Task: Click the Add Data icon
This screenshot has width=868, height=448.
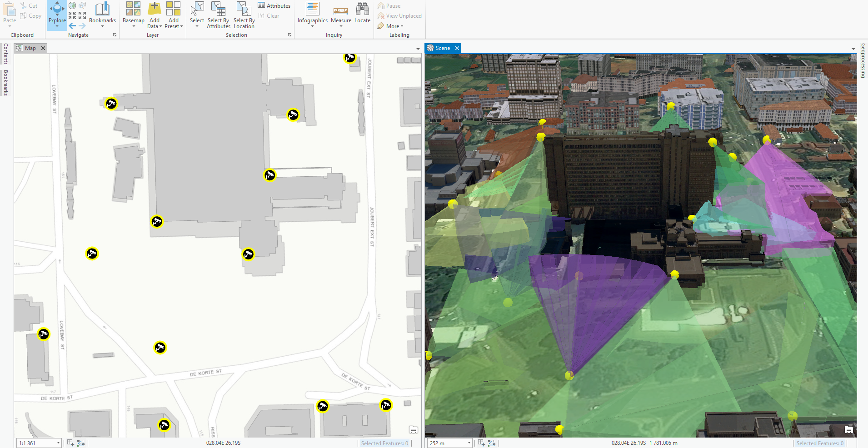Action: (x=155, y=9)
